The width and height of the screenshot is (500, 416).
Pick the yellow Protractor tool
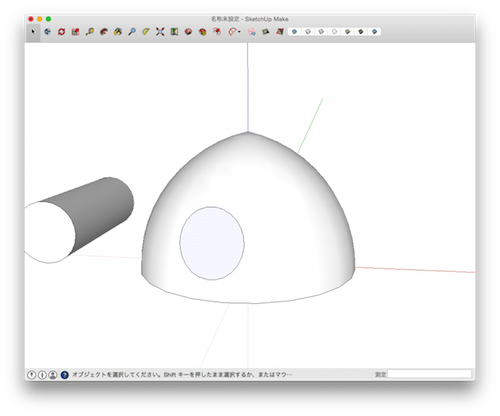(x=146, y=32)
